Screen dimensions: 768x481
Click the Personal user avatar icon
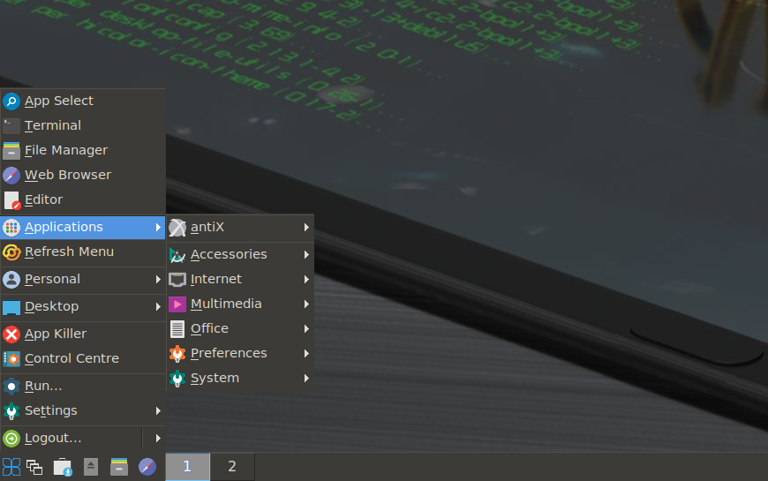[11, 279]
